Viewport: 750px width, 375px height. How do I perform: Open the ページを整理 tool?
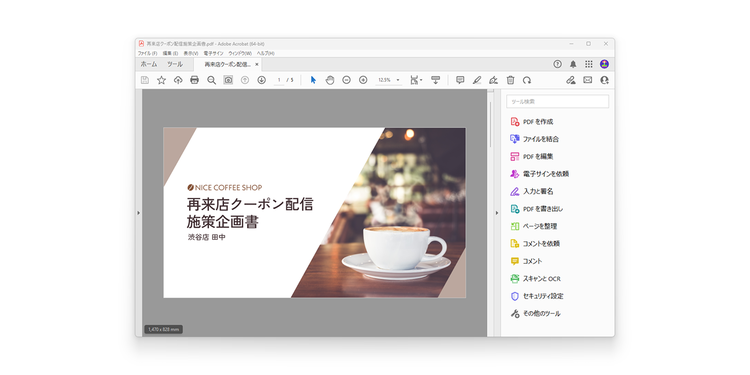pyautogui.click(x=533, y=226)
